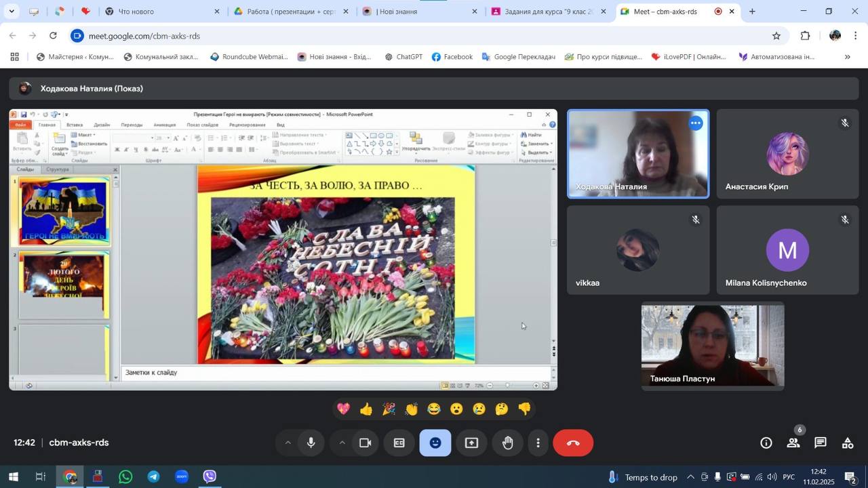Expand video settings arrow beside camera

342,443
